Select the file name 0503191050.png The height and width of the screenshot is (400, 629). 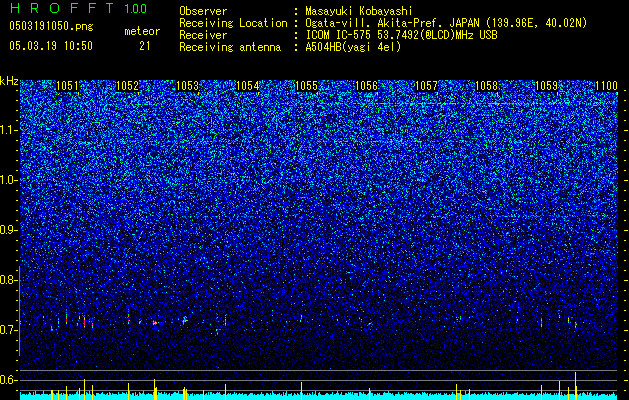51,26
